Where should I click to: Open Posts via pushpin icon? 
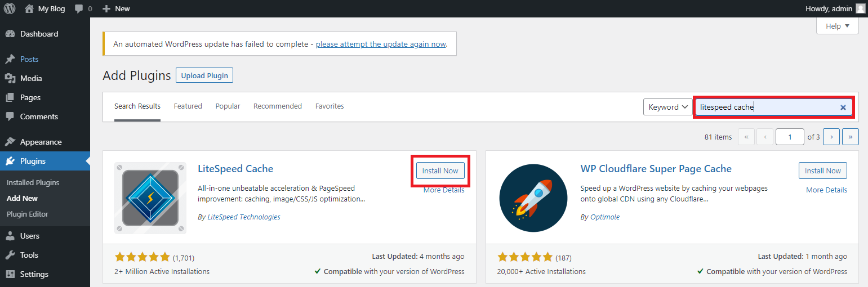click(10, 59)
